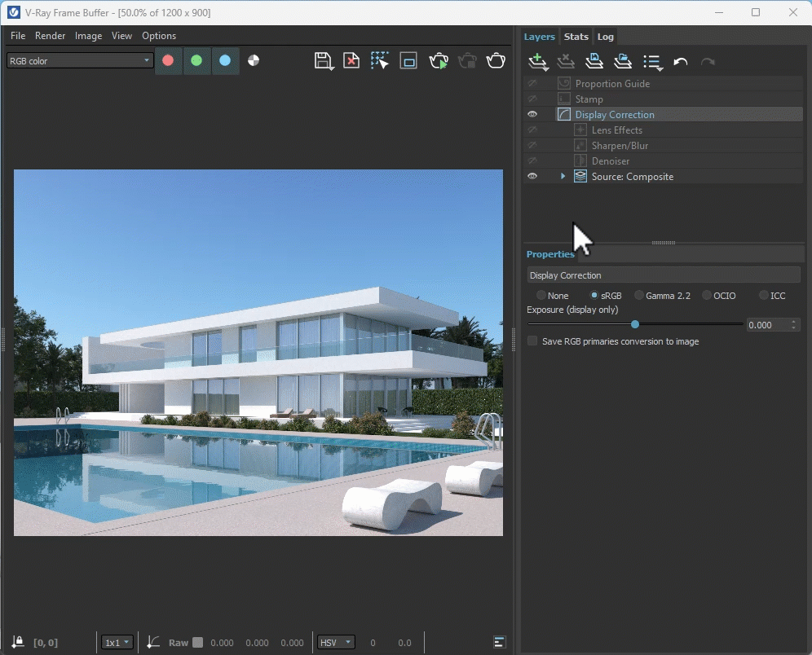The height and width of the screenshot is (655, 812).
Task: Open the Render menu
Action: point(51,36)
